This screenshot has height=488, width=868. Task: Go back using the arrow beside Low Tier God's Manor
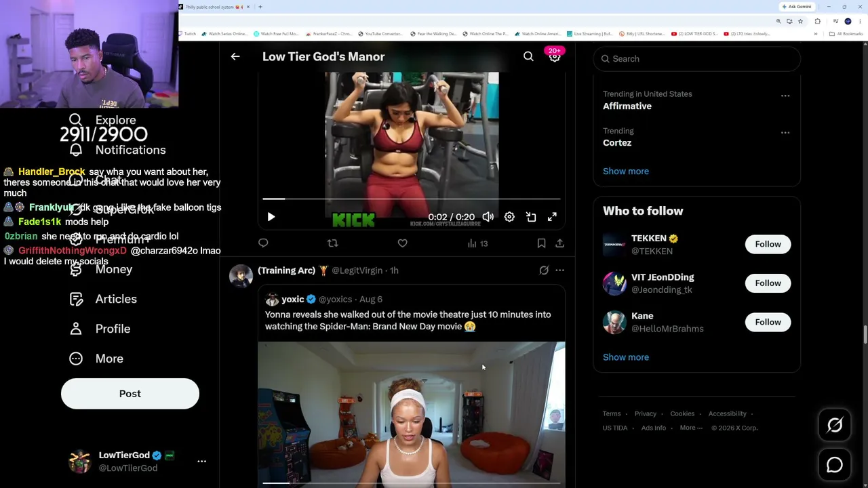[x=235, y=57]
